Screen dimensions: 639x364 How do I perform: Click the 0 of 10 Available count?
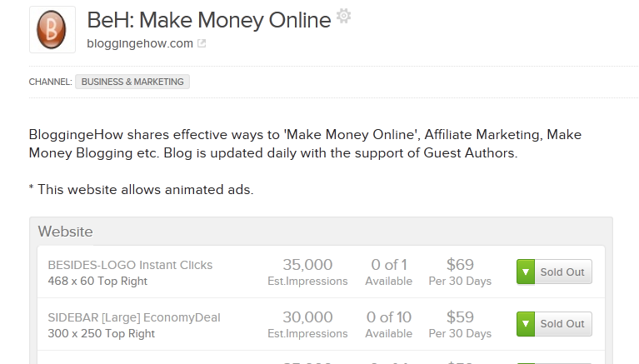389,325
